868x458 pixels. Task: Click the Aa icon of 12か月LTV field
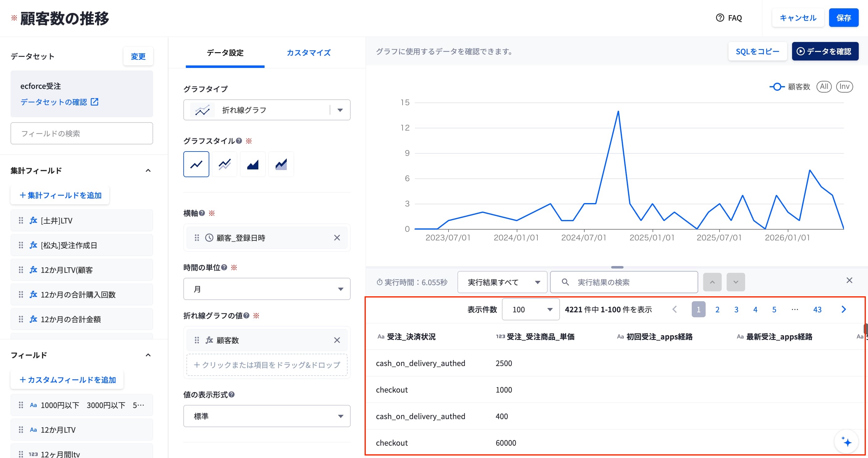click(x=33, y=430)
